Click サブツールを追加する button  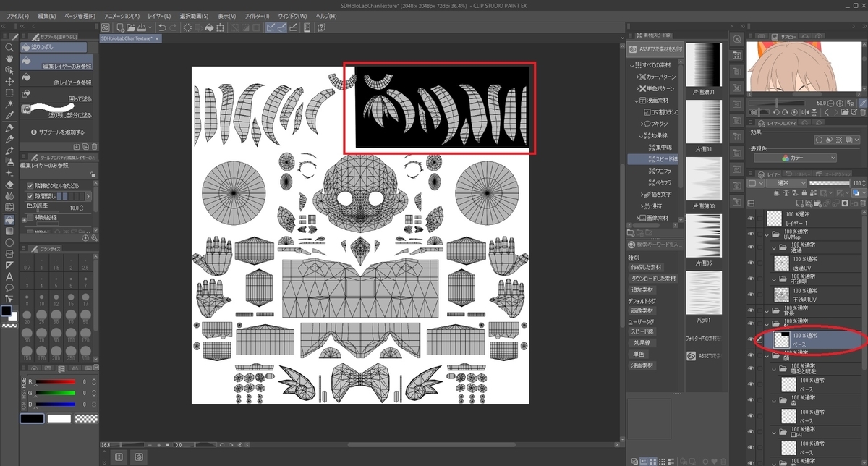tap(58, 132)
